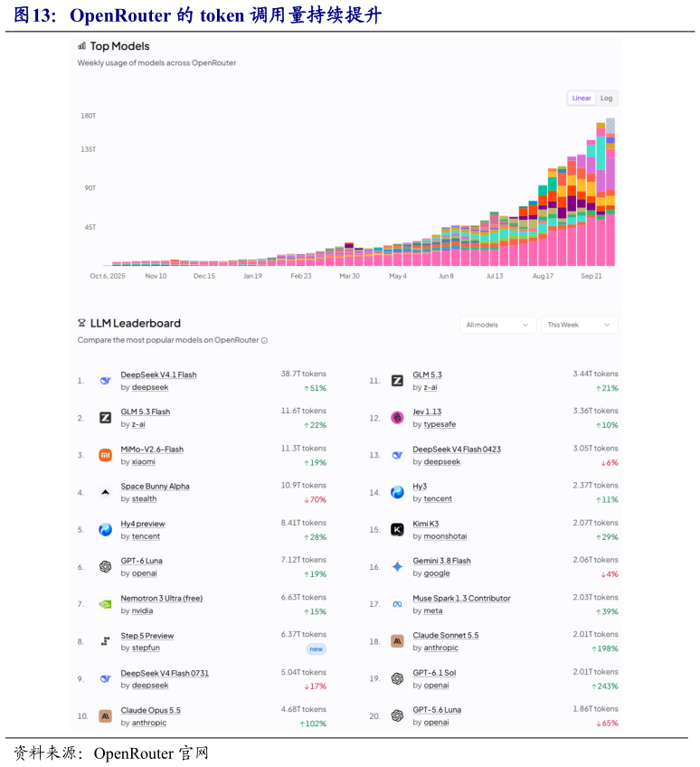The image size is (700, 767).
Task: Click the Space Bunny Alpha stealth icon
Action: (x=105, y=493)
